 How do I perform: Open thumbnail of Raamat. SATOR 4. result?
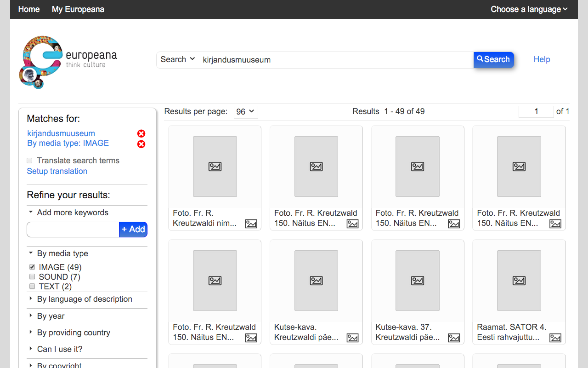519,281
